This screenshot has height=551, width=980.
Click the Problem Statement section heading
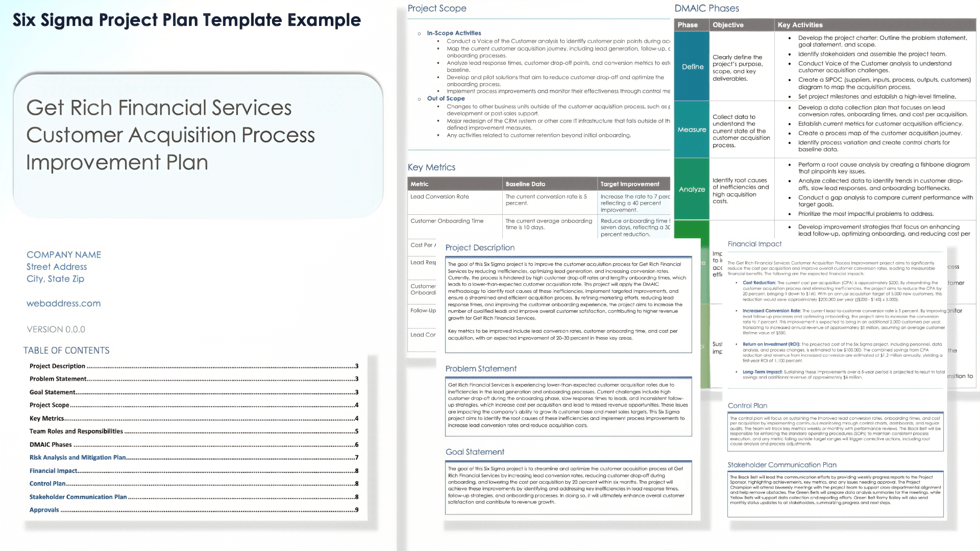[x=481, y=369]
